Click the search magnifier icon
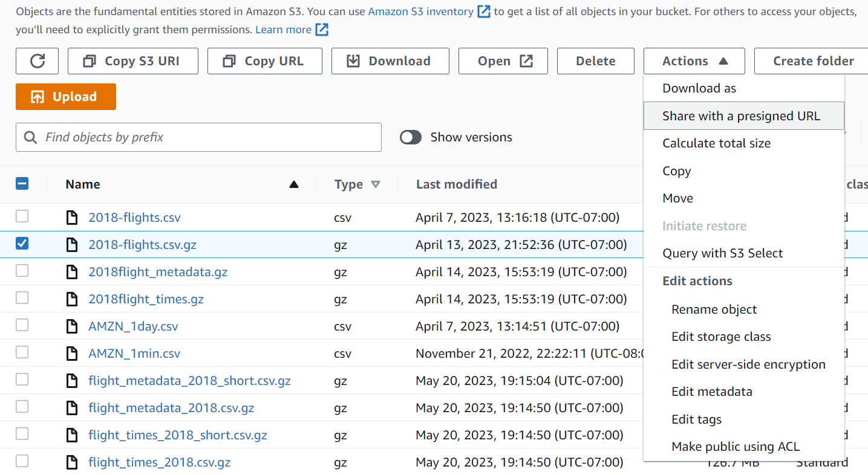The image size is (868, 475). click(x=30, y=137)
